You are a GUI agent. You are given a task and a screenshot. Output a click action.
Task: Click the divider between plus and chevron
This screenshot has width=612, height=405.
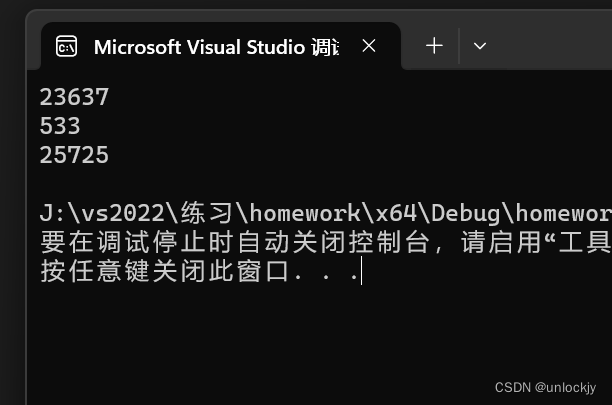click(x=459, y=46)
